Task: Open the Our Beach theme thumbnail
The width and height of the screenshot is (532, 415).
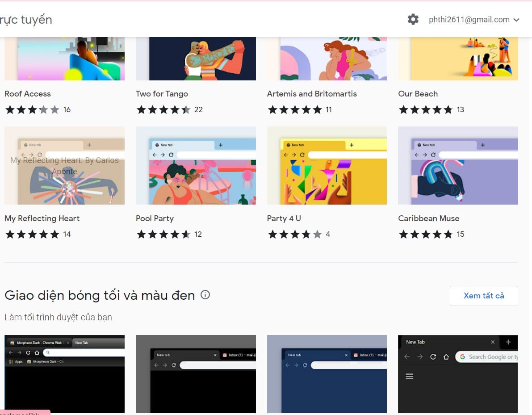Action: [x=458, y=59]
